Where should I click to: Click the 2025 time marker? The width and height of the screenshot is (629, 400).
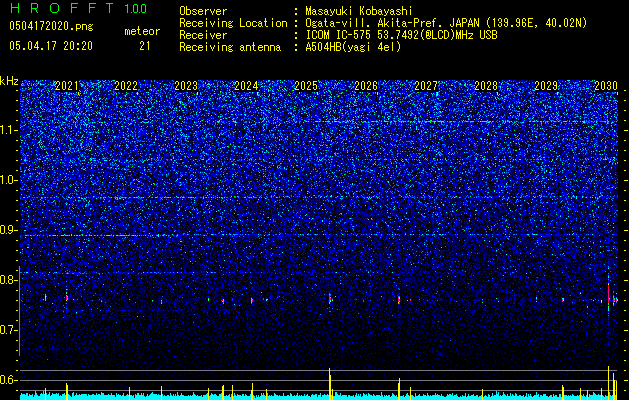306,86
